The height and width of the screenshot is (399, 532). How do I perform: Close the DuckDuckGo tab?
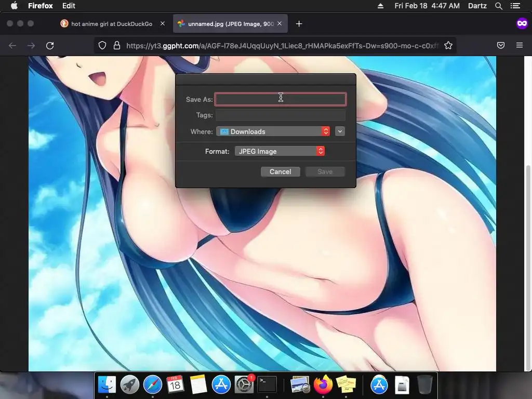(x=163, y=24)
